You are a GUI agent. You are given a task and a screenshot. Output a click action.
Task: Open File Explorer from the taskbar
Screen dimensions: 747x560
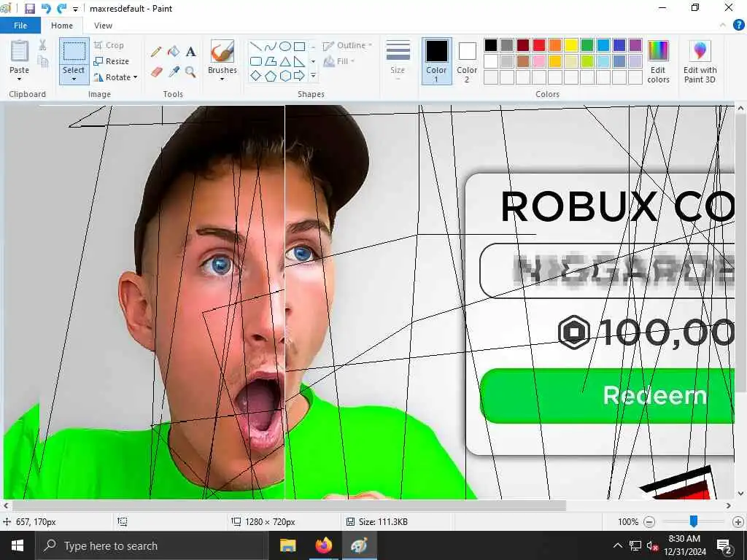[287, 545]
